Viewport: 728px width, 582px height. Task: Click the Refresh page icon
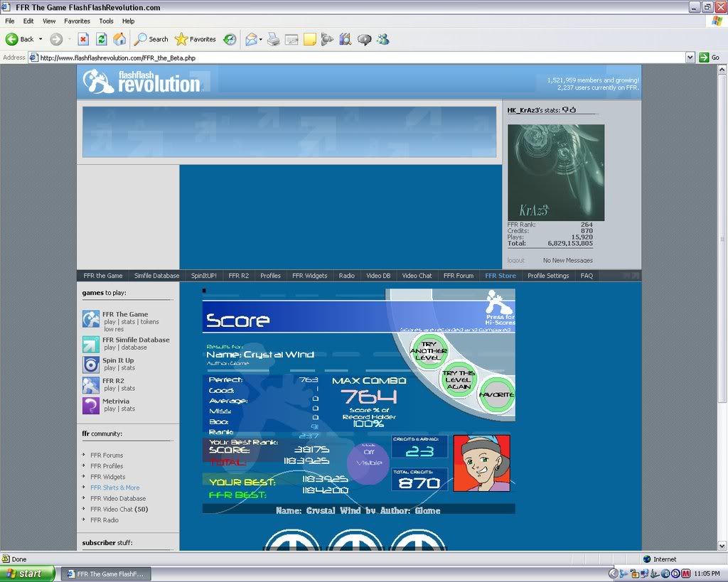tap(102, 39)
